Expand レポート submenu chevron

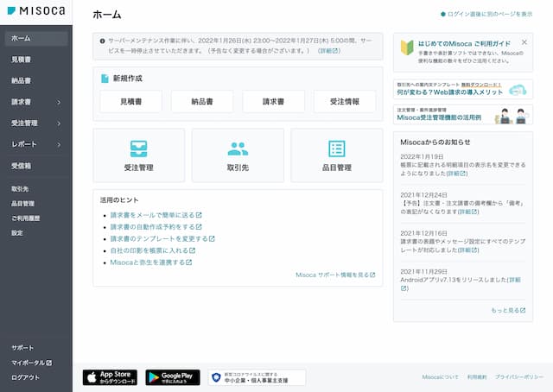59,144
